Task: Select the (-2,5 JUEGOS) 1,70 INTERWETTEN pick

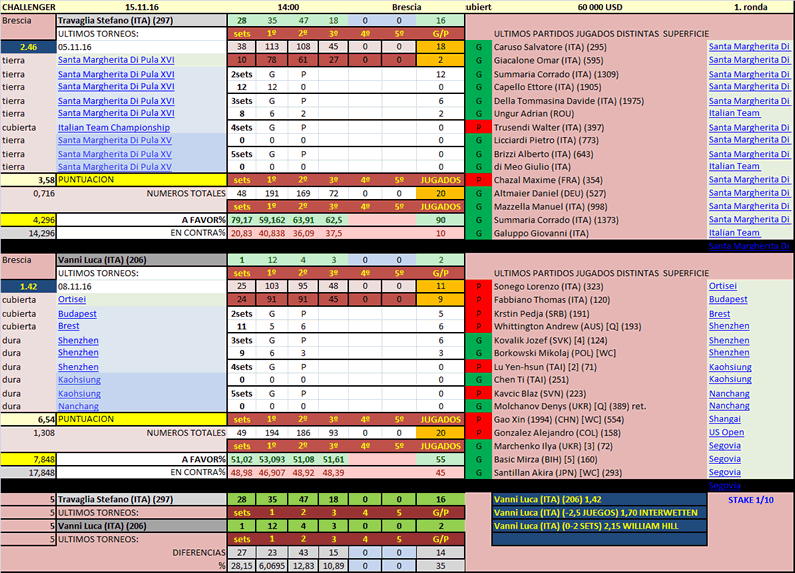Action: [x=599, y=513]
